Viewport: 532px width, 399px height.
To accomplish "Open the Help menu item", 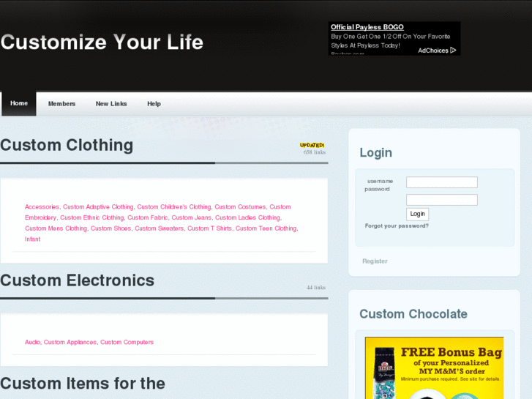I will 154,103.
